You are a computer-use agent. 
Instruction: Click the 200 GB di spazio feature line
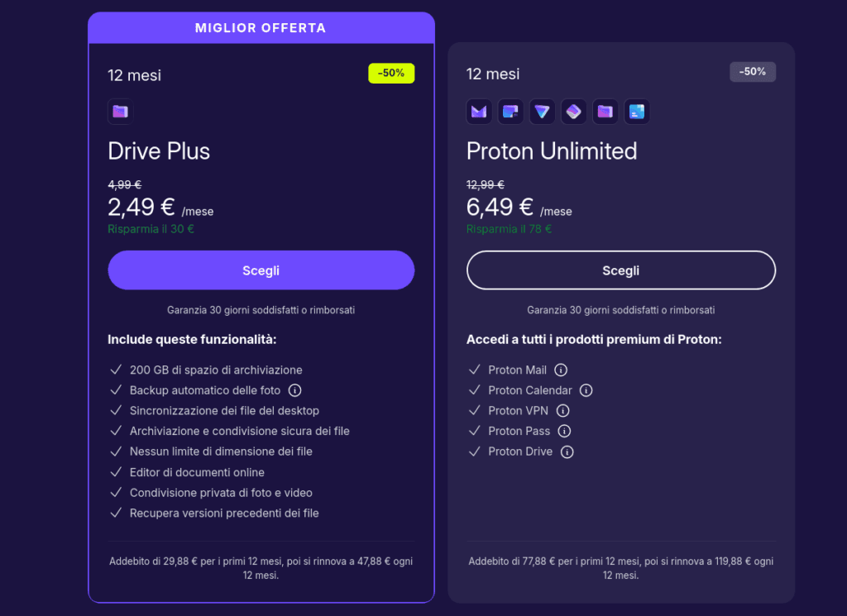[x=215, y=370]
